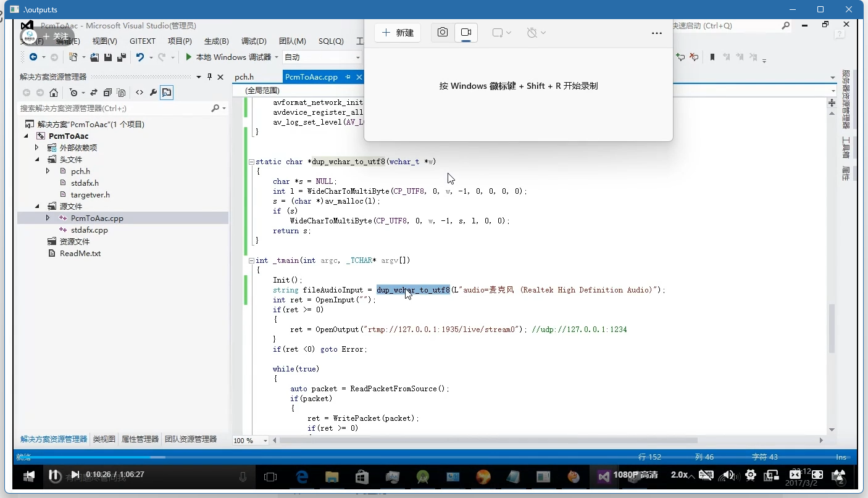
Task: Open Properties via the wrench icon
Action: 153,93
